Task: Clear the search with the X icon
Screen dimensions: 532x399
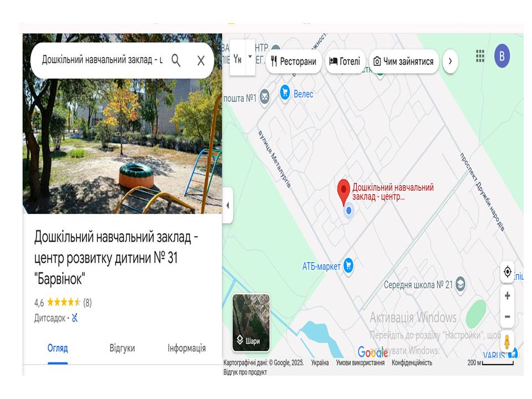Action: pos(201,61)
